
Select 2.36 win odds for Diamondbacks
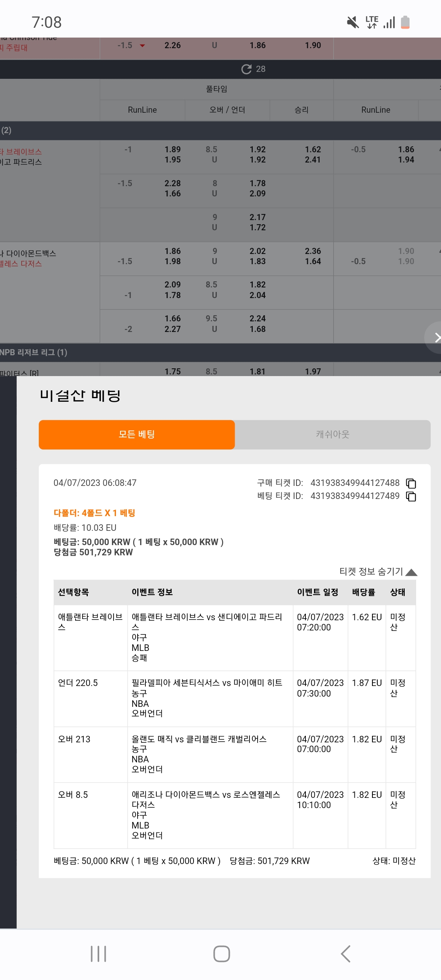pyautogui.click(x=313, y=251)
